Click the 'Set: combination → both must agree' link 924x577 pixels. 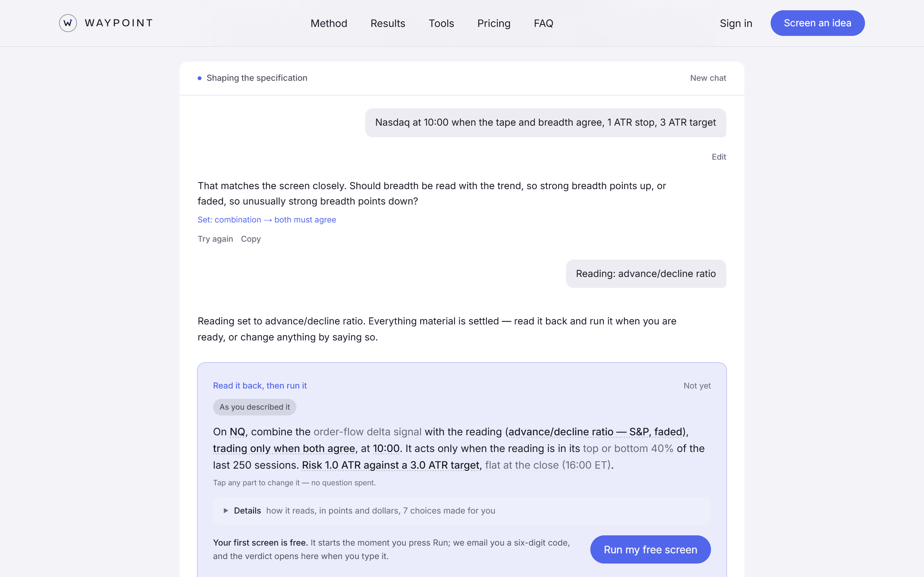click(x=267, y=220)
